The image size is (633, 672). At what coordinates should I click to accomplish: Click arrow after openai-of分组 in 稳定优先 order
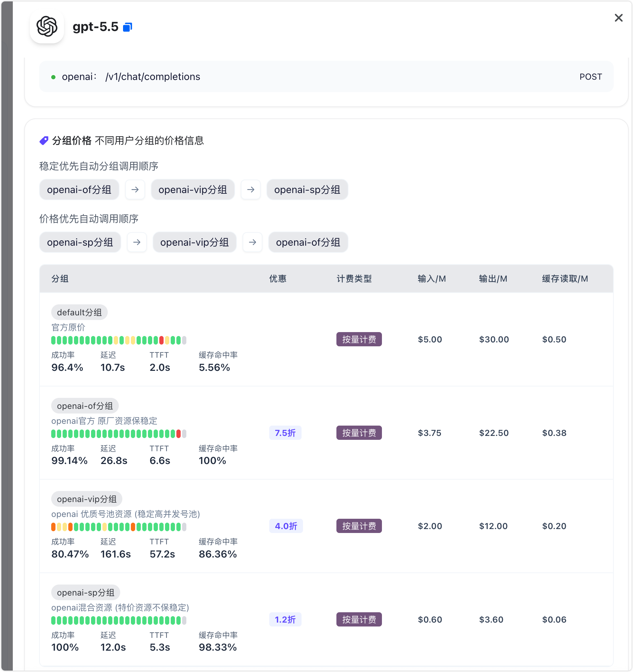135,190
